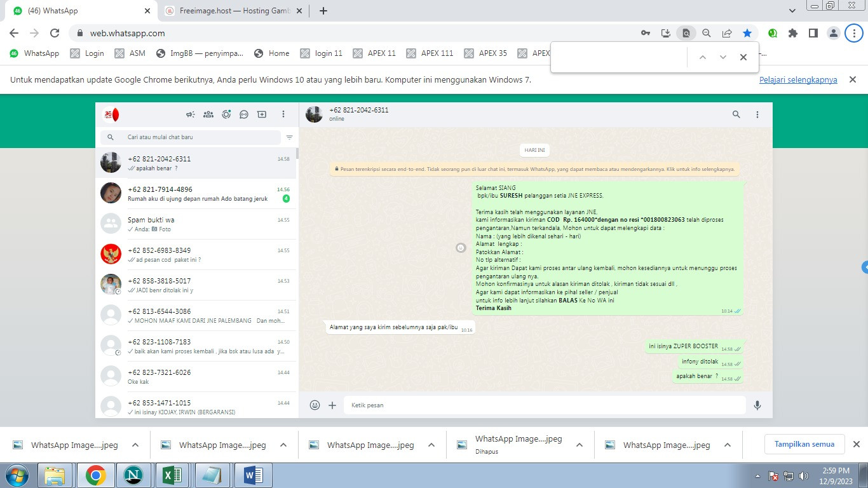Click the find-in-page icon in address bar
The image size is (868, 488).
coord(686,33)
